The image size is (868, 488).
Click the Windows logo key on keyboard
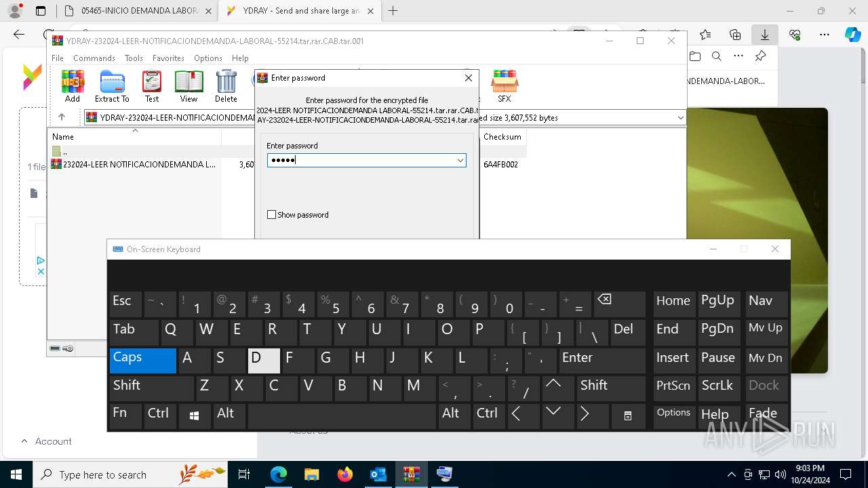click(x=195, y=415)
